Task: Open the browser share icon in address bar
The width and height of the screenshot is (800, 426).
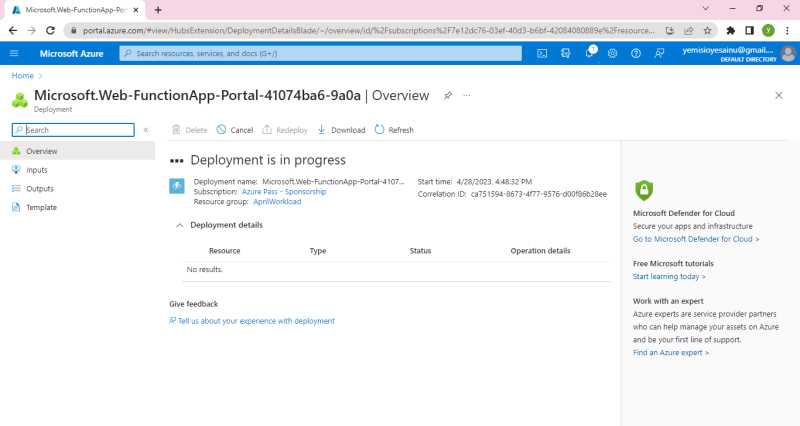Action: (x=688, y=31)
